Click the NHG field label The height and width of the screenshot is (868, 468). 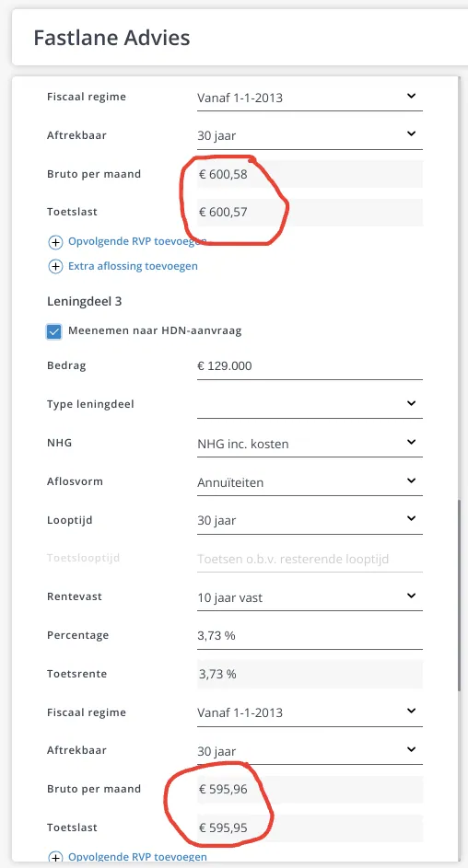pyautogui.click(x=59, y=443)
